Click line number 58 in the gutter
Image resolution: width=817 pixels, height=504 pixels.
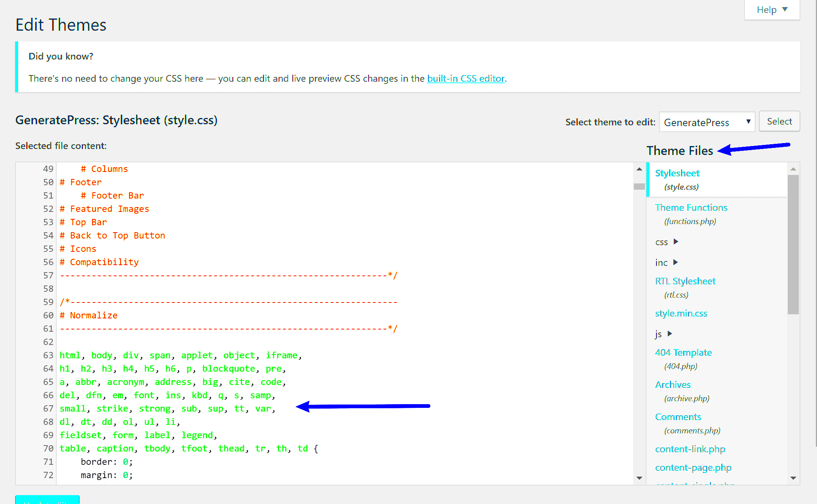48,288
